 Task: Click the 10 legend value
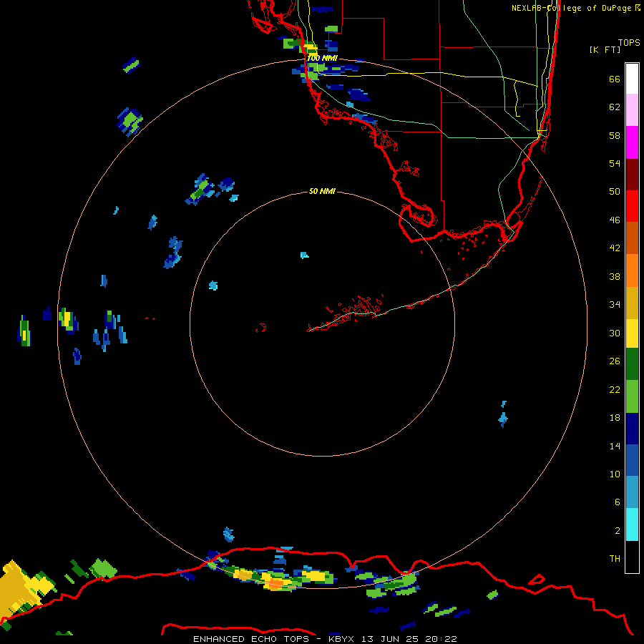(x=615, y=474)
